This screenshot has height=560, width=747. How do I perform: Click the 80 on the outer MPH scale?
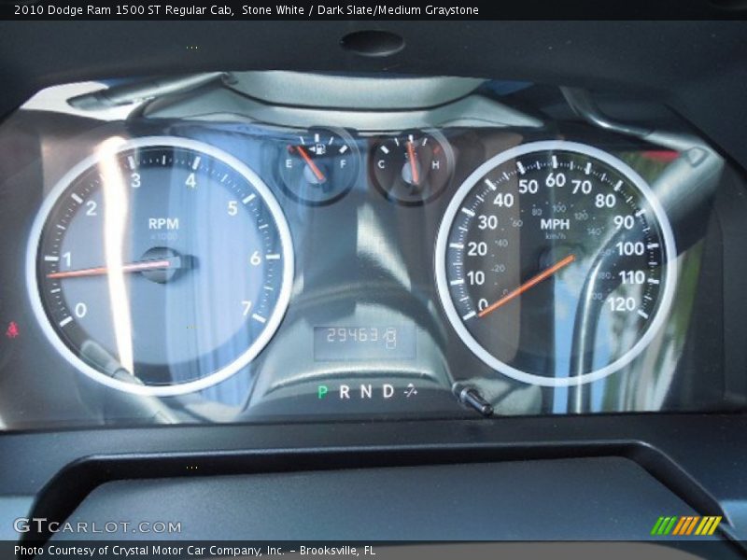(605, 201)
